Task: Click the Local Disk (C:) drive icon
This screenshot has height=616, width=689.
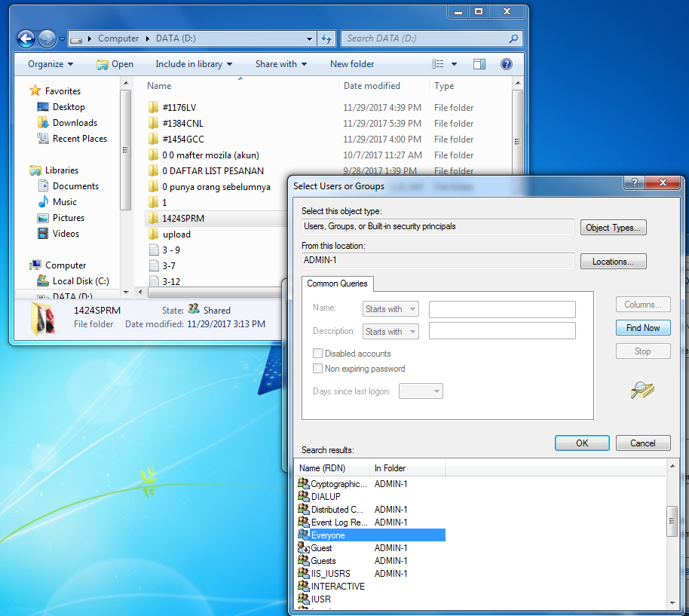Action: [43, 280]
